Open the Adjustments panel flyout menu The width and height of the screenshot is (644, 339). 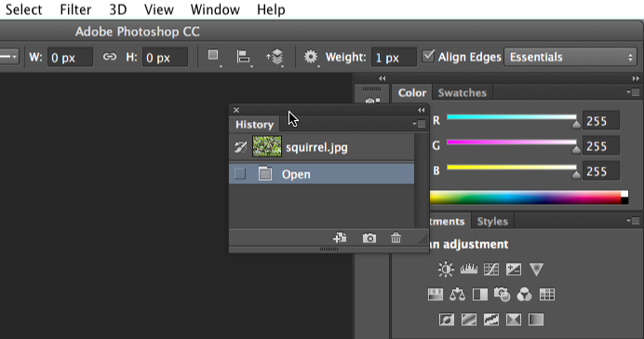coord(633,221)
